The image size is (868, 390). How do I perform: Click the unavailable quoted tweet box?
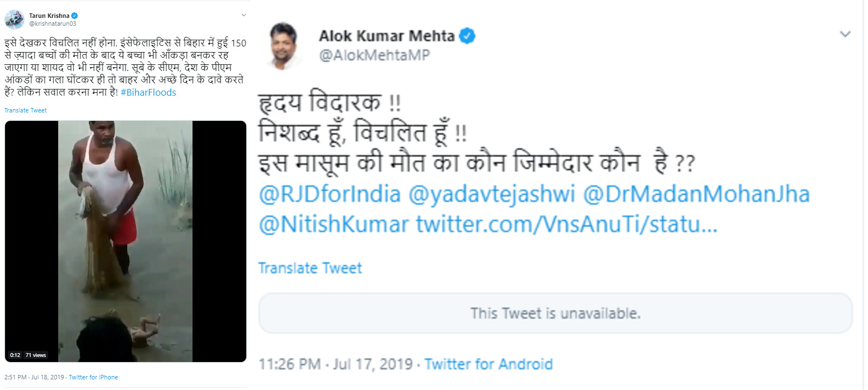pos(555,313)
